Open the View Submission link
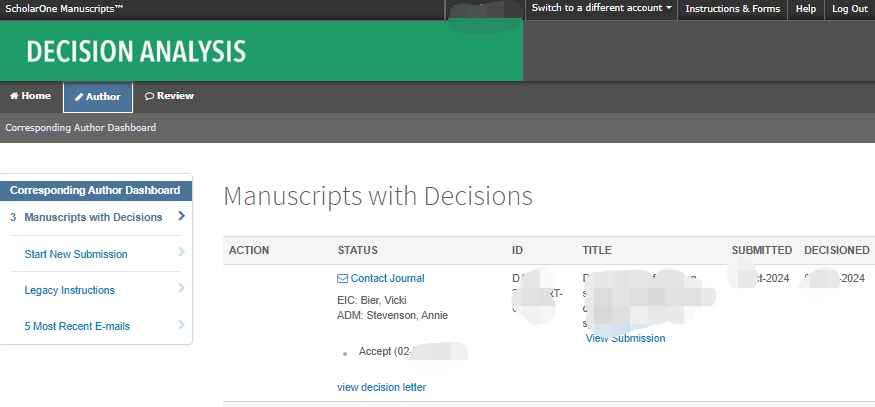 pos(625,338)
